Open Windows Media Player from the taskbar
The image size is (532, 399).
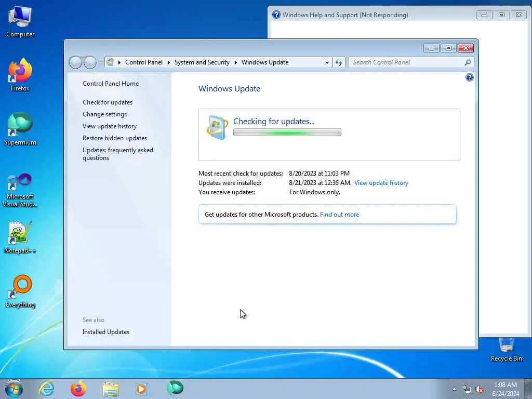tap(142, 389)
